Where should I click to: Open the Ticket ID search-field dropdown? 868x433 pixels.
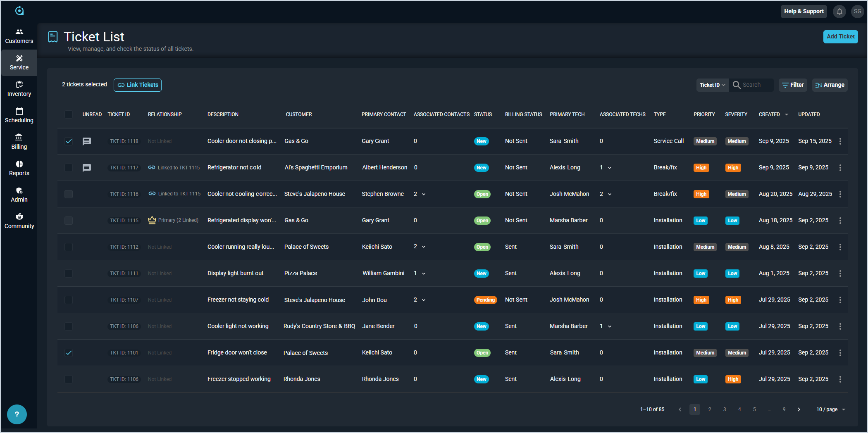[712, 85]
